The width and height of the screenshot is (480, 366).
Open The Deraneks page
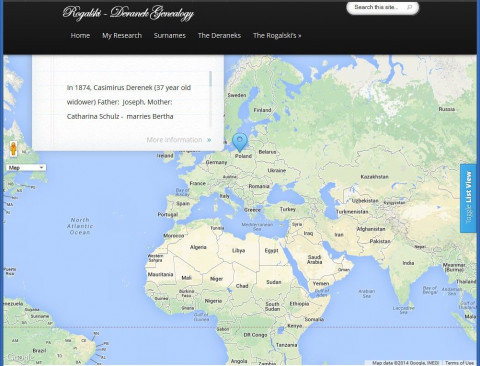219,36
